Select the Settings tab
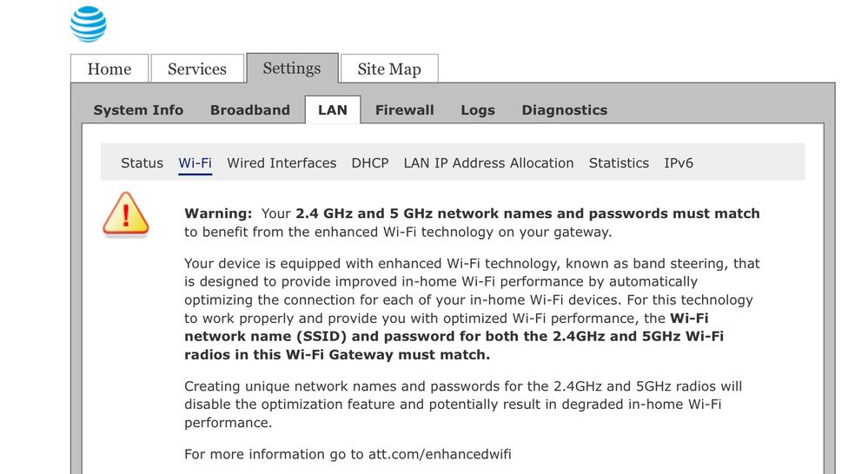 click(x=292, y=69)
